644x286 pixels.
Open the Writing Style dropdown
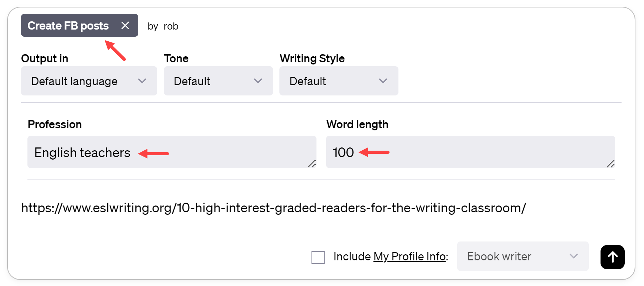tap(339, 81)
